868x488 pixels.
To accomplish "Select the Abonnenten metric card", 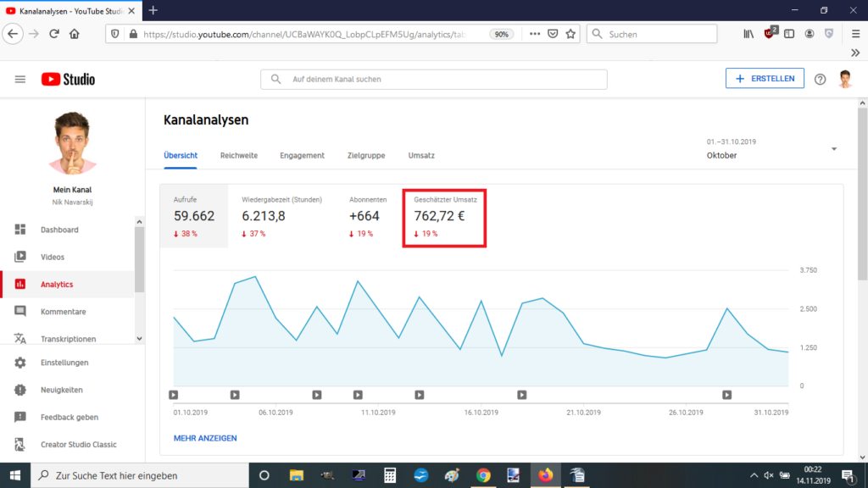I will tap(368, 216).
